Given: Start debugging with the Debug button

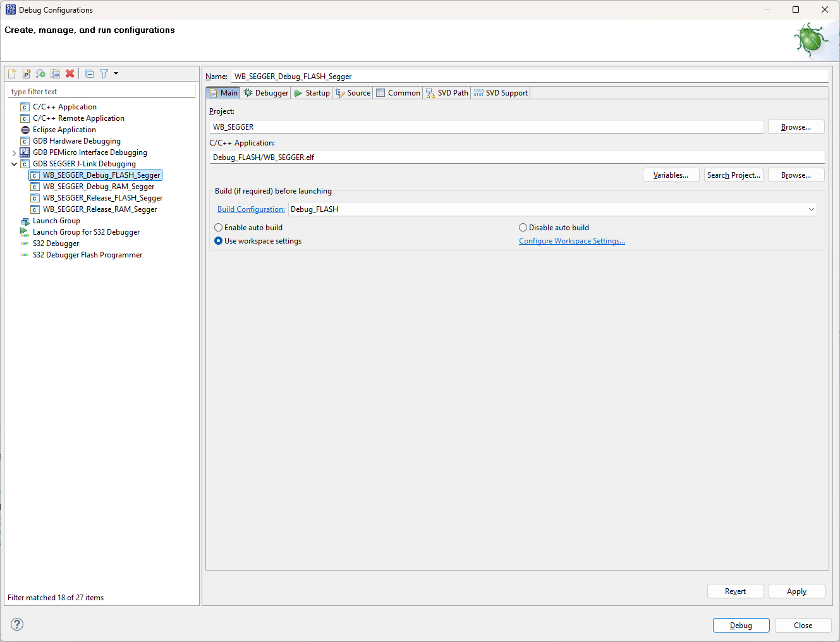Looking at the screenshot, I should [741, 626].
